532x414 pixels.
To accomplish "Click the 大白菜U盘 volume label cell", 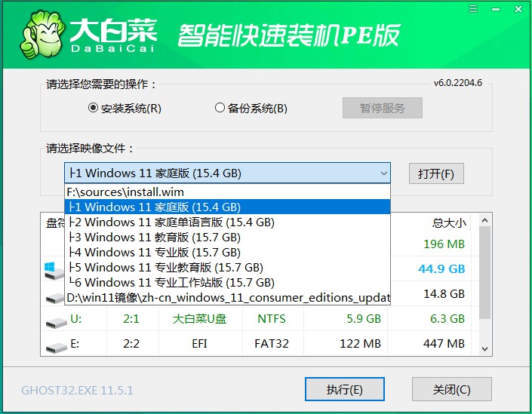I will 199,319.
